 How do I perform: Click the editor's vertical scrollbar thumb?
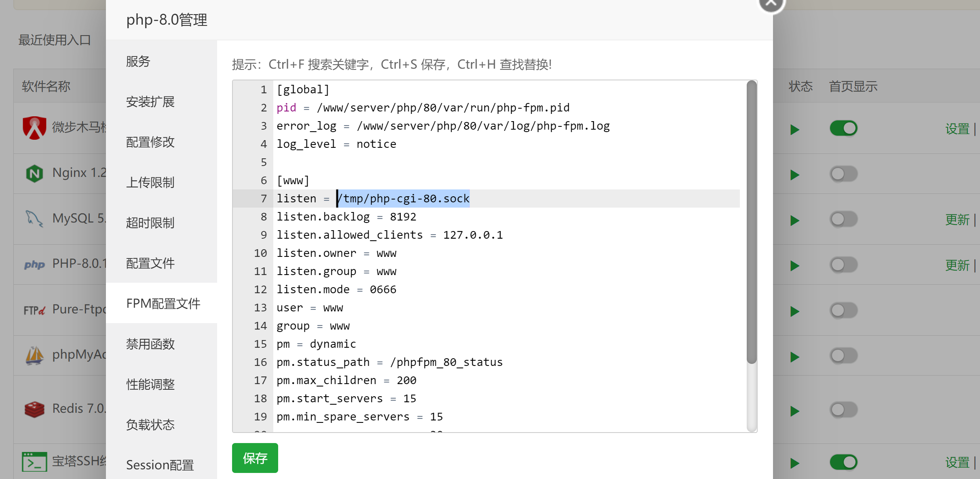tap(751, 222)
